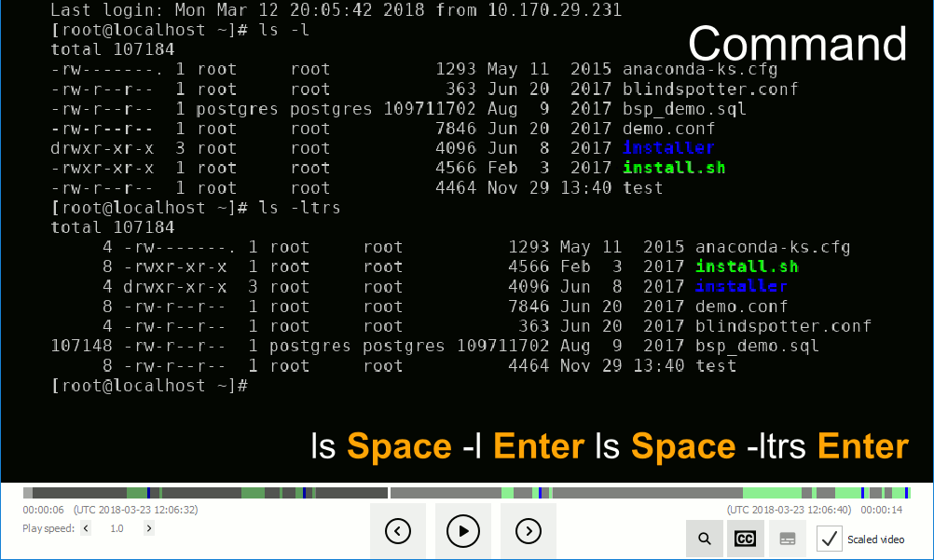The height and width of the screenshot is (560, 934).
Task: Click the terminal prompt on the last line
Action: click(x=149, y=385)
